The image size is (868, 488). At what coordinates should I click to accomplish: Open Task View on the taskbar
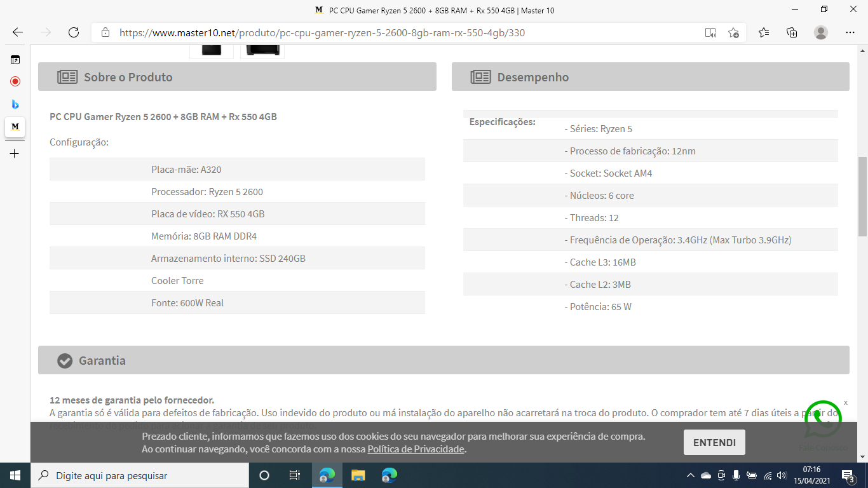click(x=295, y=475)
